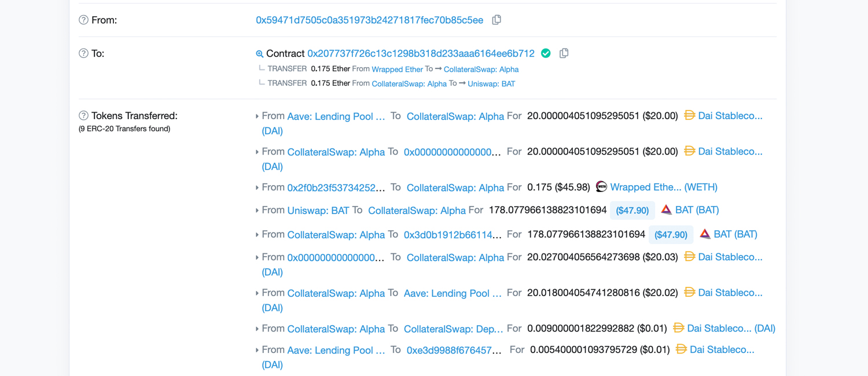Image resolution: width=868 pixels, height=376 pixels.
Task: Expand arrow of transfer to Aave: Lending Pool
Action: [257, 293]
